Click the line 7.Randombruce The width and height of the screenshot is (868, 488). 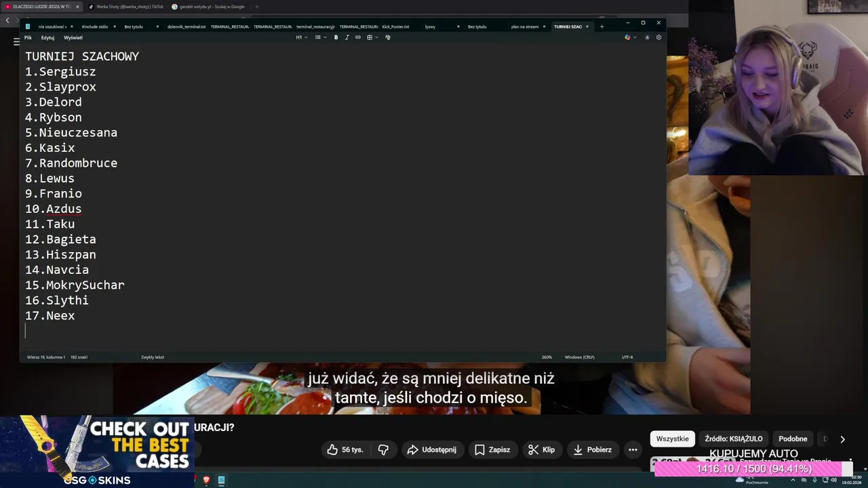click(x=71, y=163)
